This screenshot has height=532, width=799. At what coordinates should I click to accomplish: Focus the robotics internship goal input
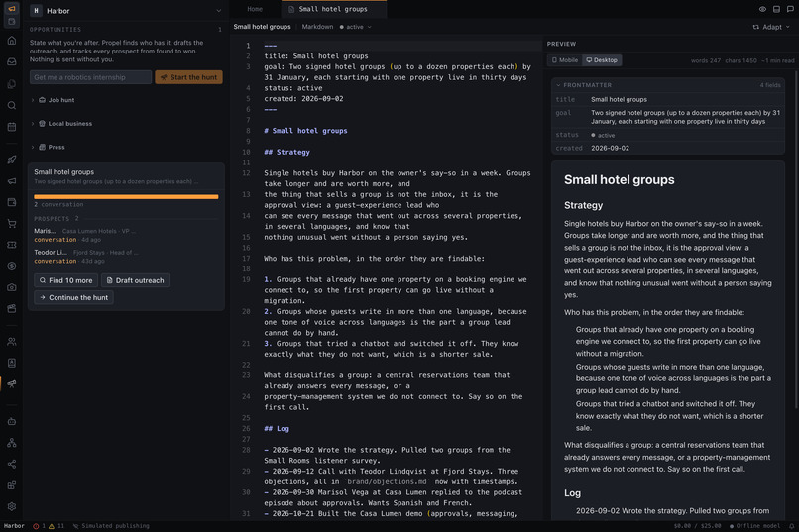coord(90,77)
